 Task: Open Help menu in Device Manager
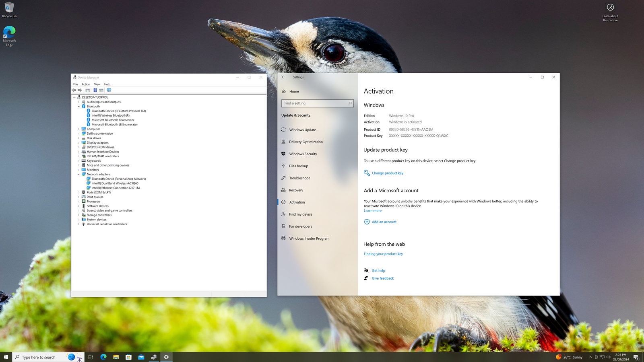point(107,84)
